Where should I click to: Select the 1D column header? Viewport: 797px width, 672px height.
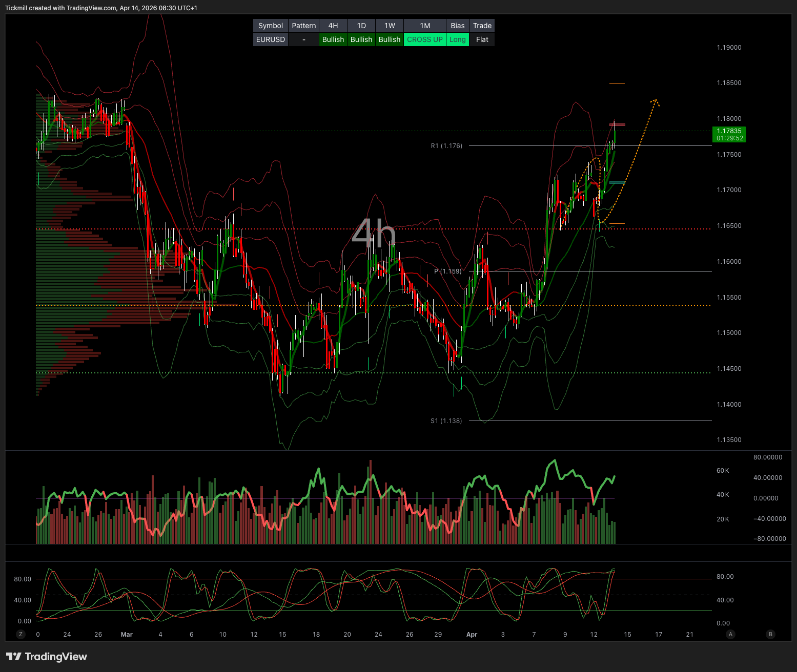[x=361, y=26]
